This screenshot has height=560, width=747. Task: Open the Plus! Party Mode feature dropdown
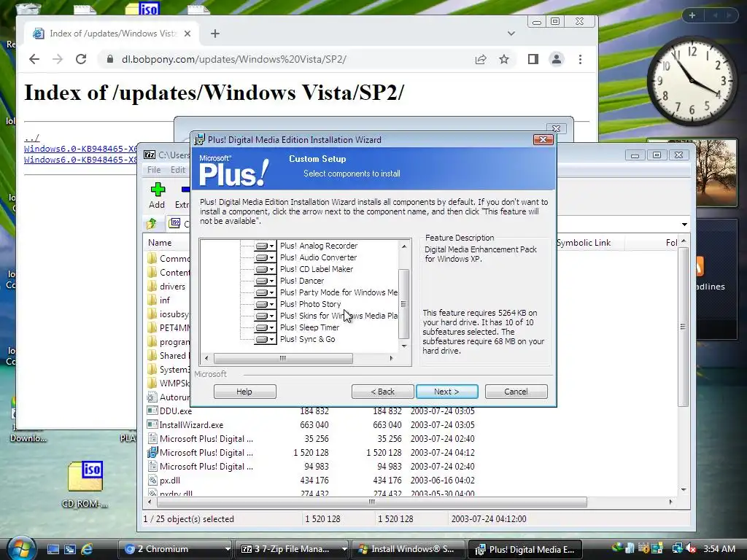(x=266, y=293)
